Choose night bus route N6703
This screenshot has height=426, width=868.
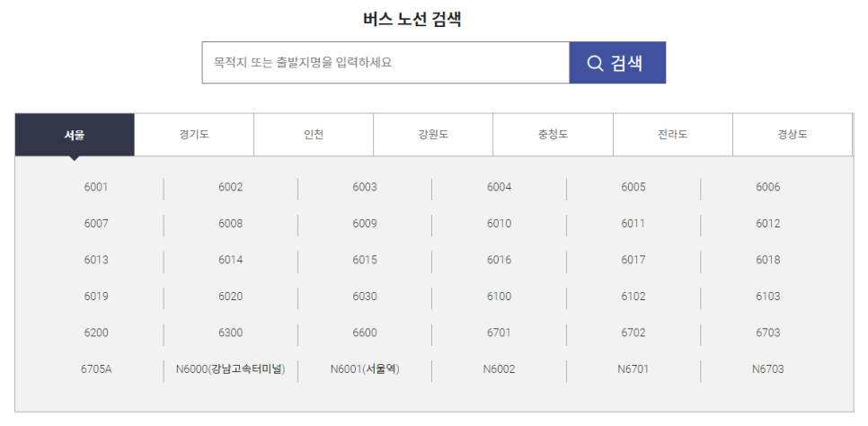(x=767, y=369)
